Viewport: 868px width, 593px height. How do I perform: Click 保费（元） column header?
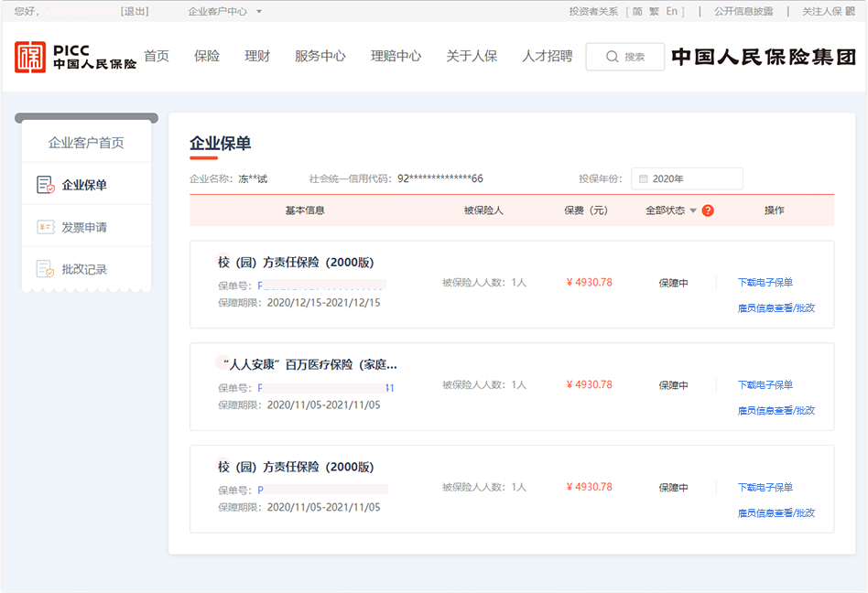click(586, 210)
